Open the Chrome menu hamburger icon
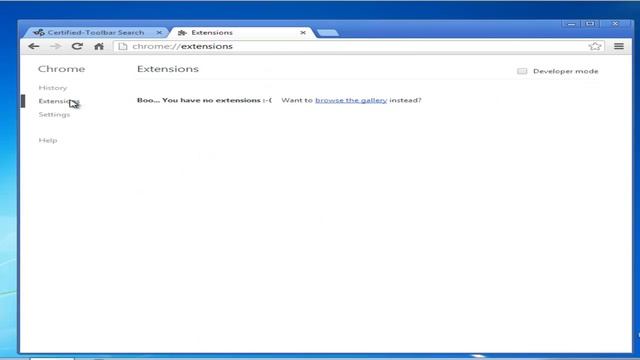The height and width of the screenshot is (360, 640). pos(619,47)
